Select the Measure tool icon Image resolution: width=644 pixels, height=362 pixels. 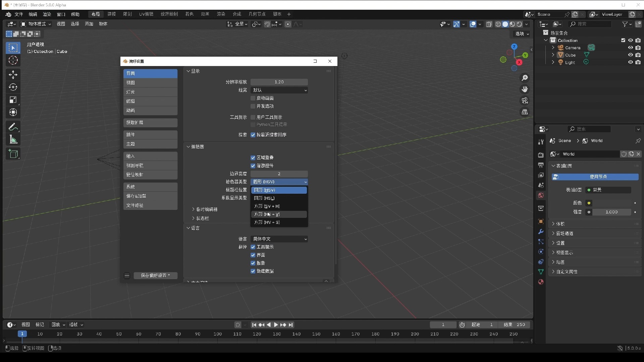[13, 139]
